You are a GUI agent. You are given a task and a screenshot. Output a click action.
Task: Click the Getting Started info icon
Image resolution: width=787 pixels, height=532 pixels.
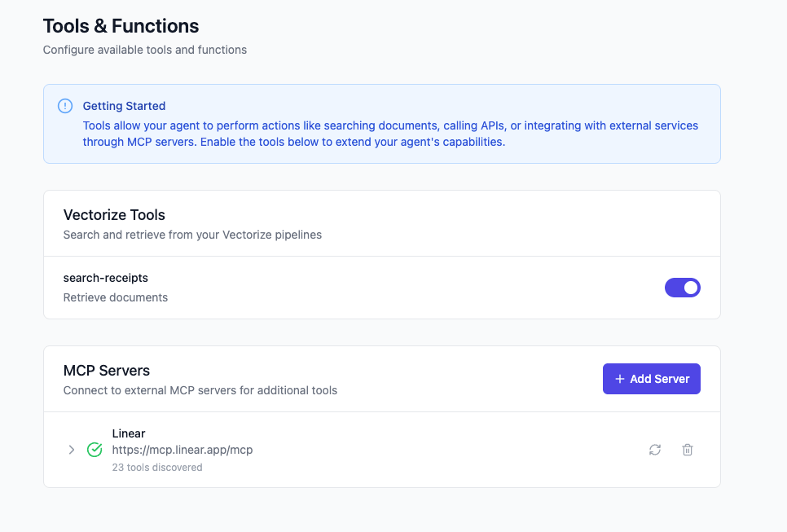click(x=64, y=105)
